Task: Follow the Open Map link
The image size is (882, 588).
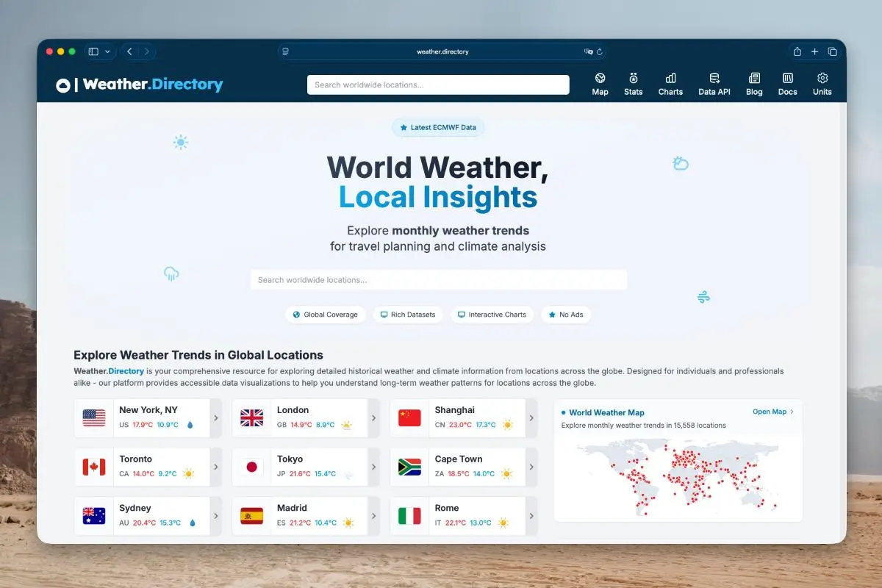Action: [x=770, y=412]
